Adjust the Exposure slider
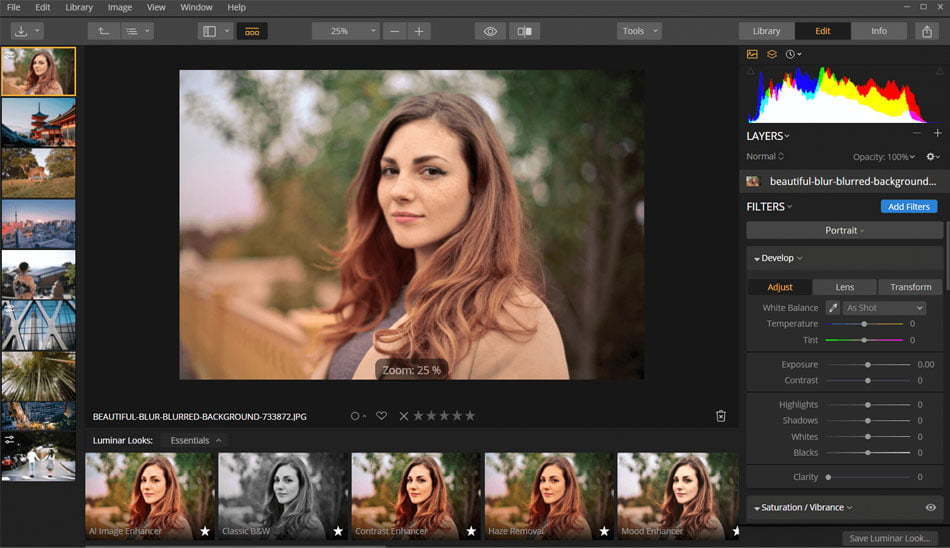This screenshot has height=548, width=950. click(x=868, y=364)
